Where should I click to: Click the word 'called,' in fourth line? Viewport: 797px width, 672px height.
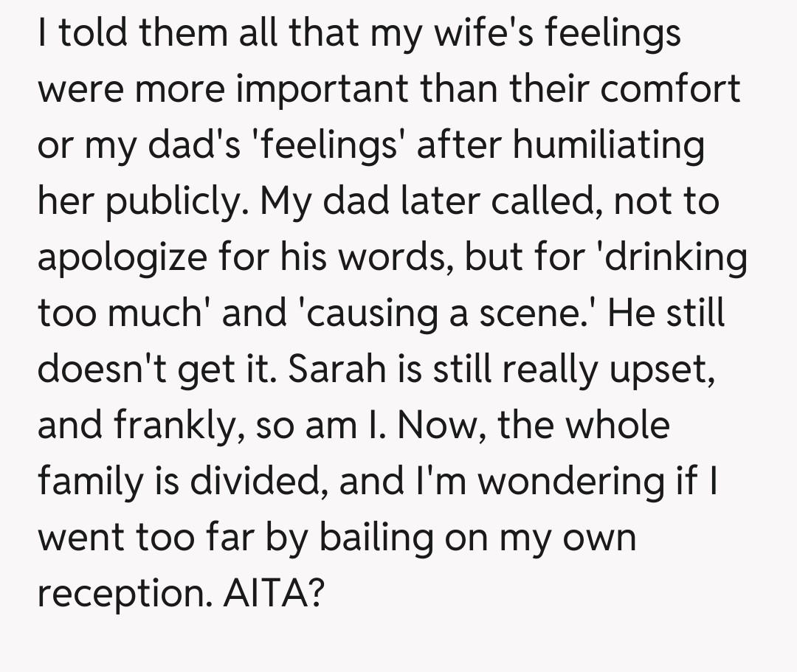tap(540, 201)
